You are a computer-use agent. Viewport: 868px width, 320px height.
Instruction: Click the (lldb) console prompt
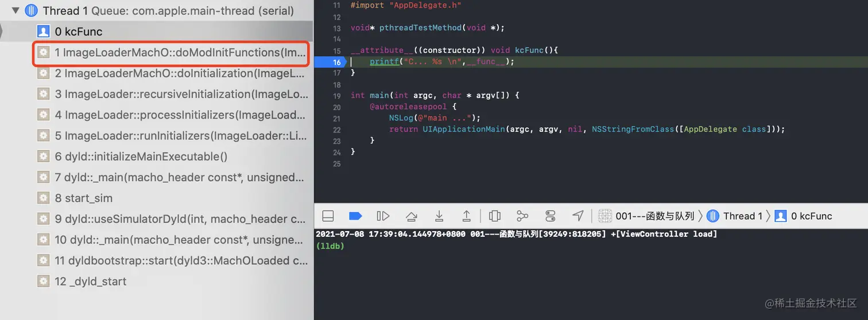[330, 245]
